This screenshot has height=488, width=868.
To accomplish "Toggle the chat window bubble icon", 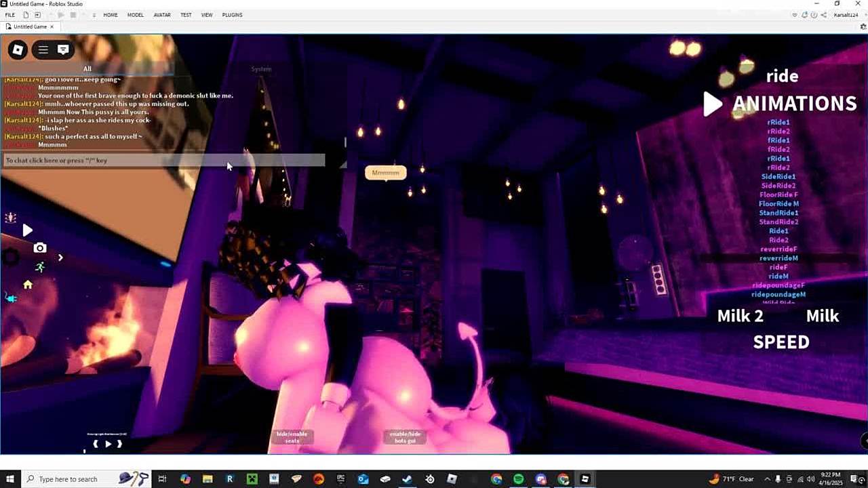I will (63, 49).
